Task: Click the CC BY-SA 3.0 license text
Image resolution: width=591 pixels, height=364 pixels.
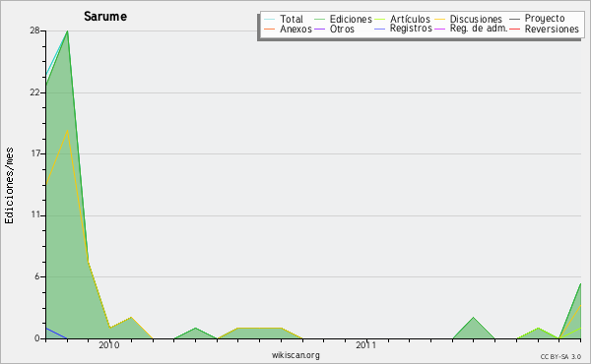Action: pyautogui.click(x=560, y=356)
